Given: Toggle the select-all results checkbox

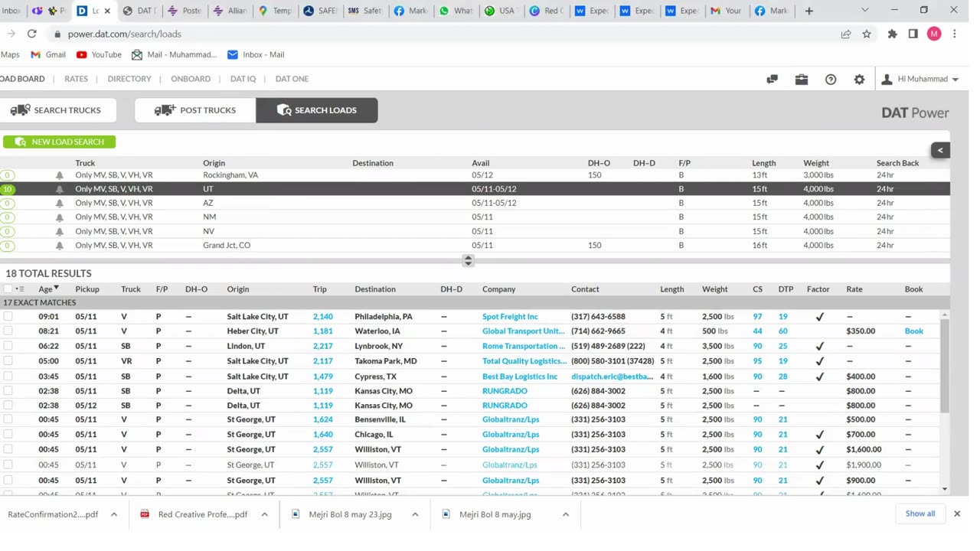Looking at the screenshot, I should [8, 289].
